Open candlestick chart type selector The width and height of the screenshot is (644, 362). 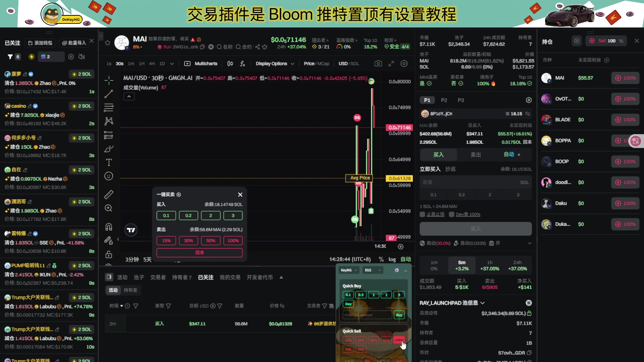click(230, 64)
